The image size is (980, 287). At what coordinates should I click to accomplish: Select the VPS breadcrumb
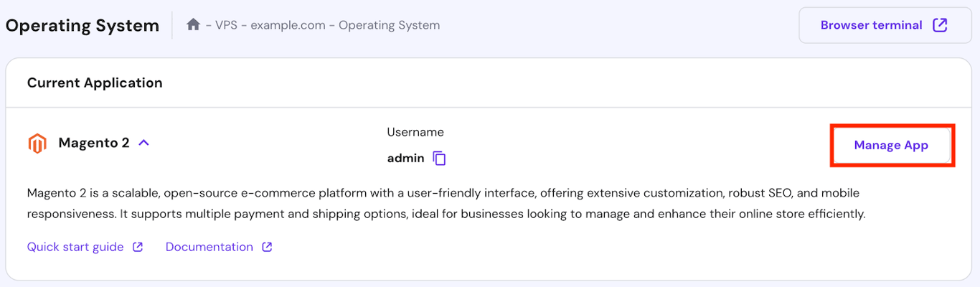(x=227, y=25)
